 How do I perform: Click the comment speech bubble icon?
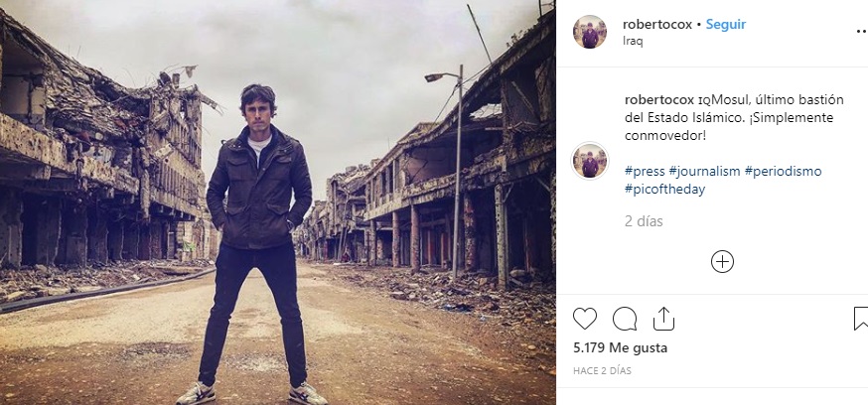(x=625, y=319)
